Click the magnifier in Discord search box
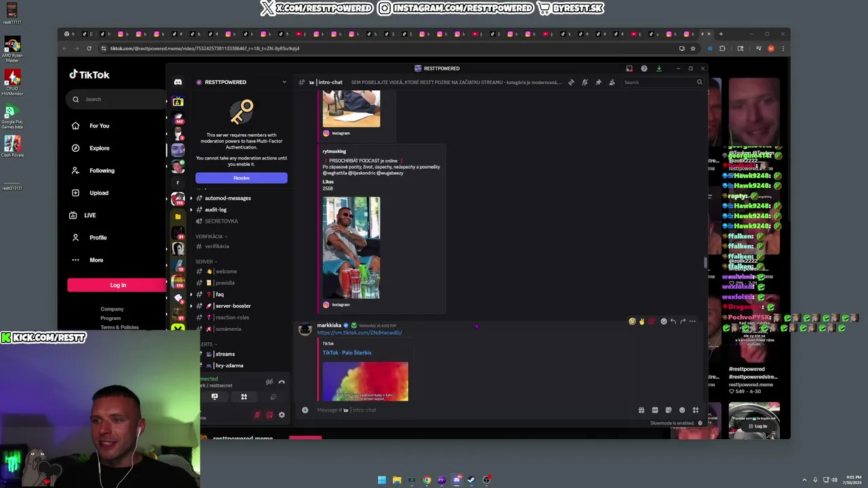Viewport: 868px width, 488px height. [699, 82]
